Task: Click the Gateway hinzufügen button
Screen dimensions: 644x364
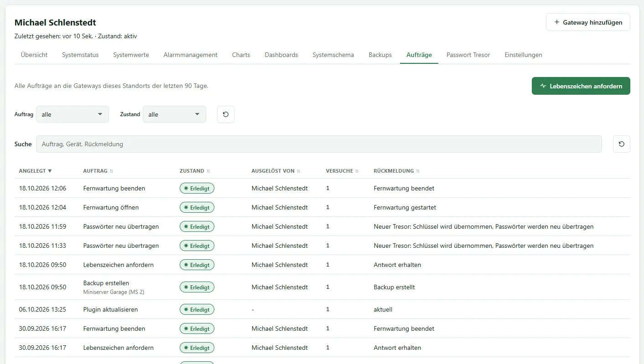Action: click(588, 22)
